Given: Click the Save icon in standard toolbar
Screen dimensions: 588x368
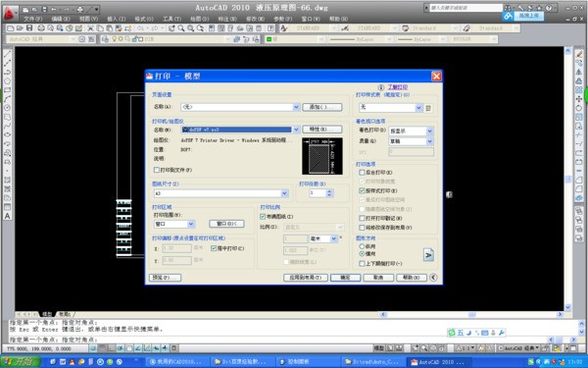Looking at the screenshot, I should coord(29,28).
